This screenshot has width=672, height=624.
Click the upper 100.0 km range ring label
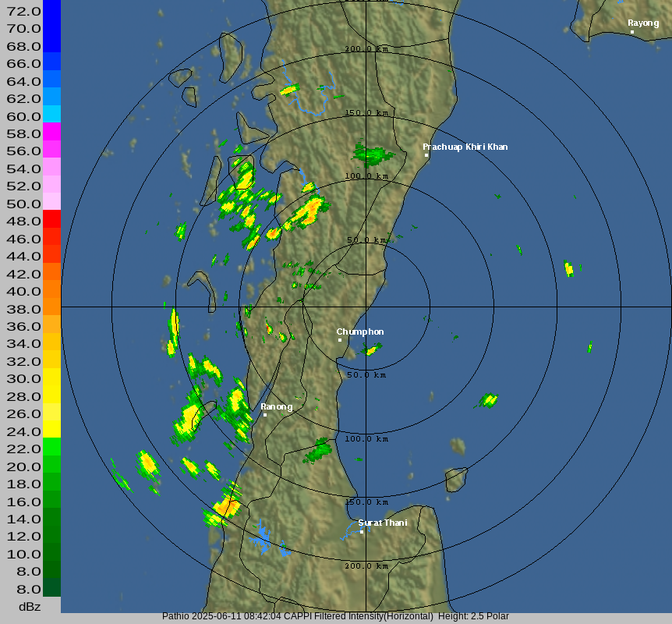click(x=366, y=176)
